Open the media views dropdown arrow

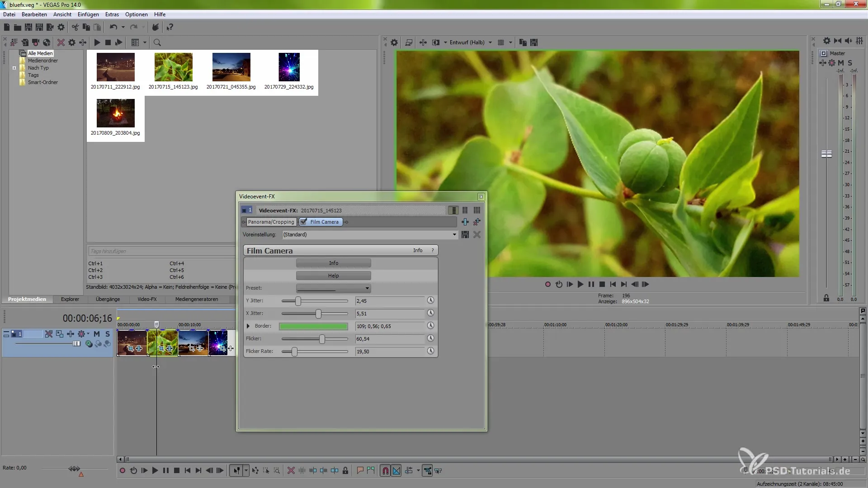145,42
